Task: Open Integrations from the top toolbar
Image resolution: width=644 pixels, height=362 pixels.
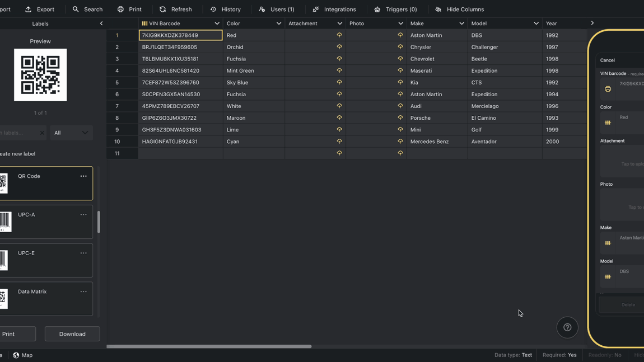Action: (334, 10)
